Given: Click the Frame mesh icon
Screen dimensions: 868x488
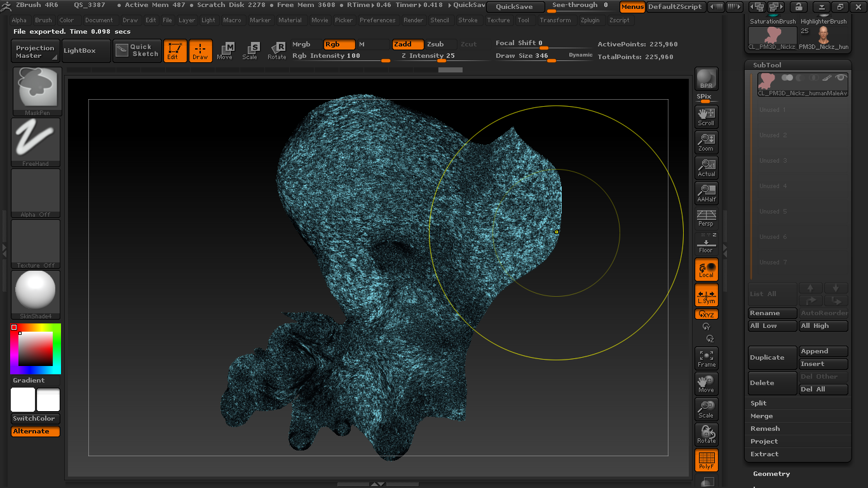Looking at the screenshot, I should click(x=706, y=358).
